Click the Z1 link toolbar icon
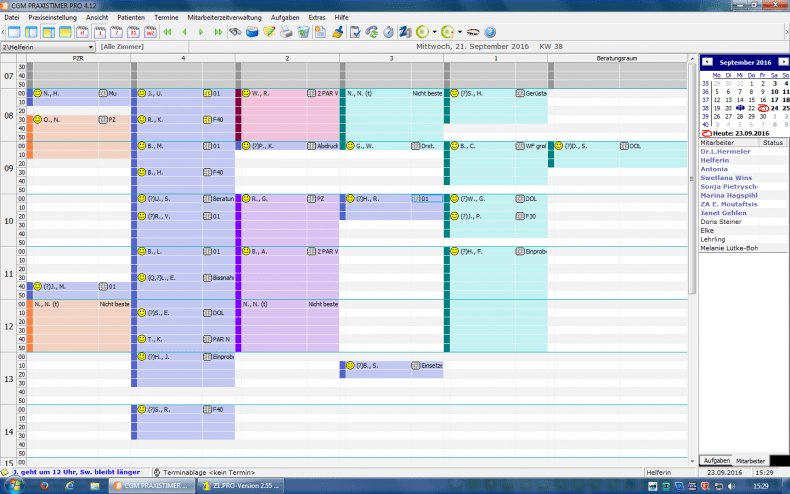 405,32
